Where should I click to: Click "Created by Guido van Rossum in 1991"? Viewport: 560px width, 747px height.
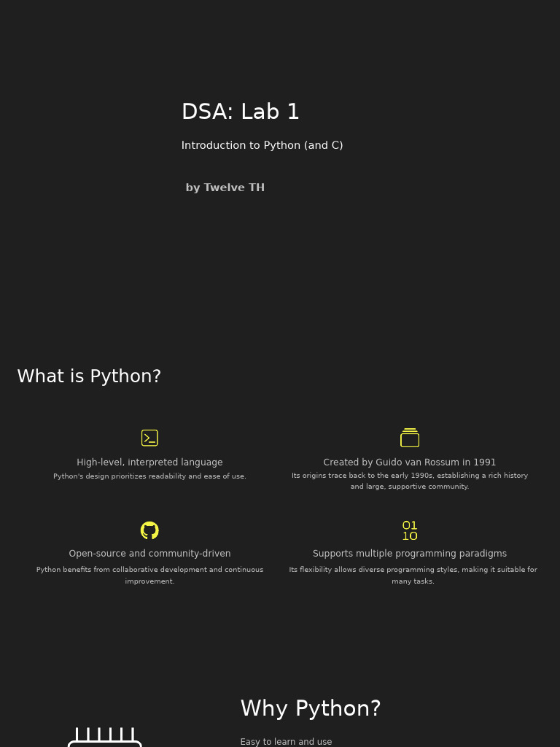pos(410,462)
